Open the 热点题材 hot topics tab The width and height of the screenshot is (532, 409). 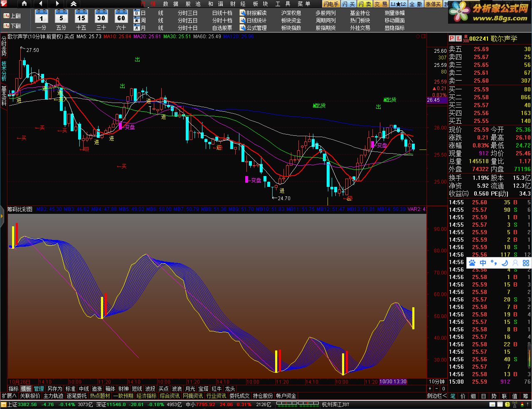click(100, 396)
